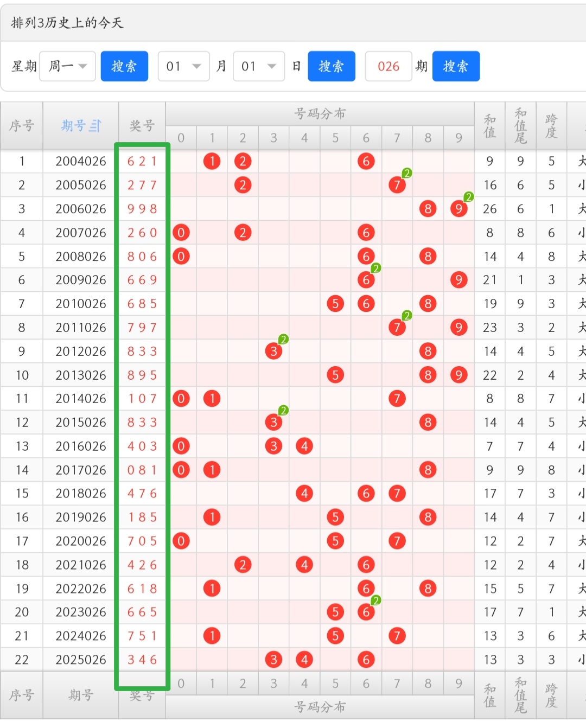Click red ball 3 in row 2012026
Image resolution: width=586 pixels, height=728 pixels.
click(273, 351)
